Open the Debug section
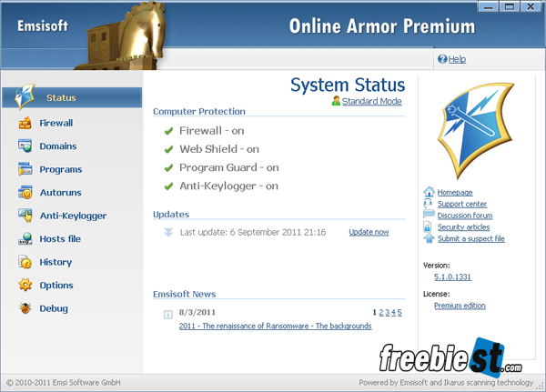The width and height of the screenshot is (546, 392). pyautogui.click(x=54, y=308)
